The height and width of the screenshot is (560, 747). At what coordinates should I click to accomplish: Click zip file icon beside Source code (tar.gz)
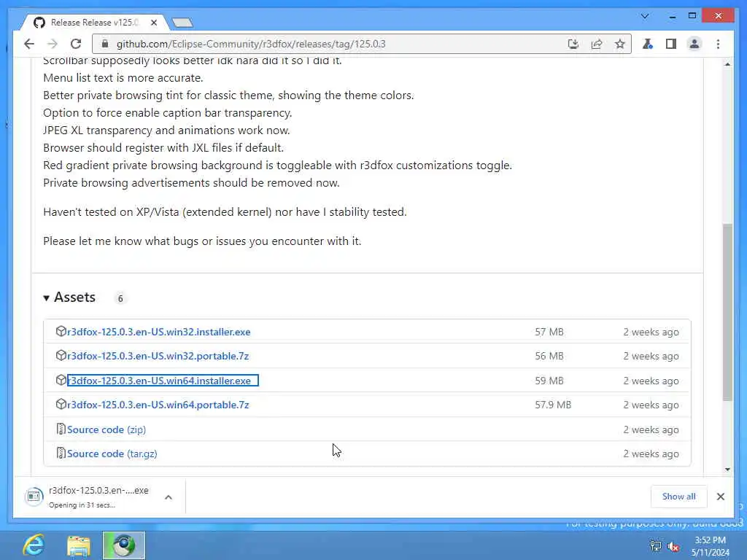(x=61, y=454)
